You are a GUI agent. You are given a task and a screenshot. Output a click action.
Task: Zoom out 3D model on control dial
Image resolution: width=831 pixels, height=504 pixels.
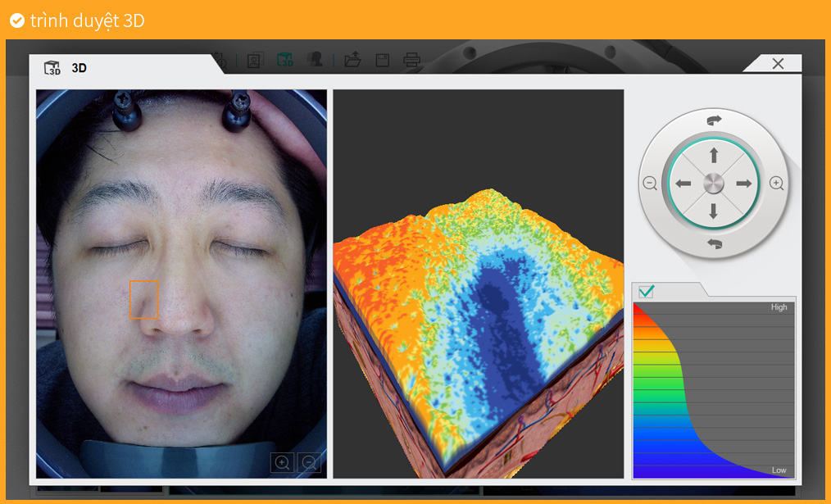(x=650, y=184)
